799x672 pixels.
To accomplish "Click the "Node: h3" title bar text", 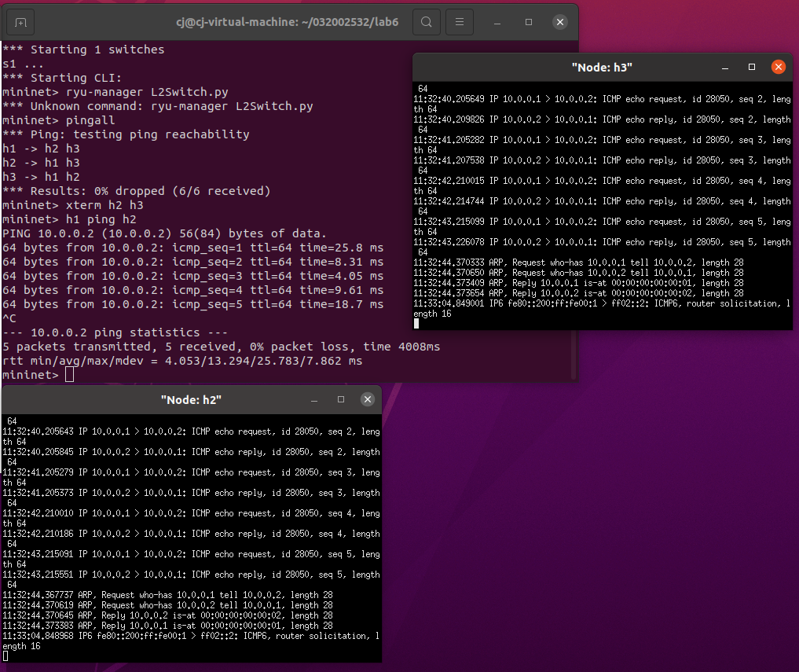I will coord(602,68).
